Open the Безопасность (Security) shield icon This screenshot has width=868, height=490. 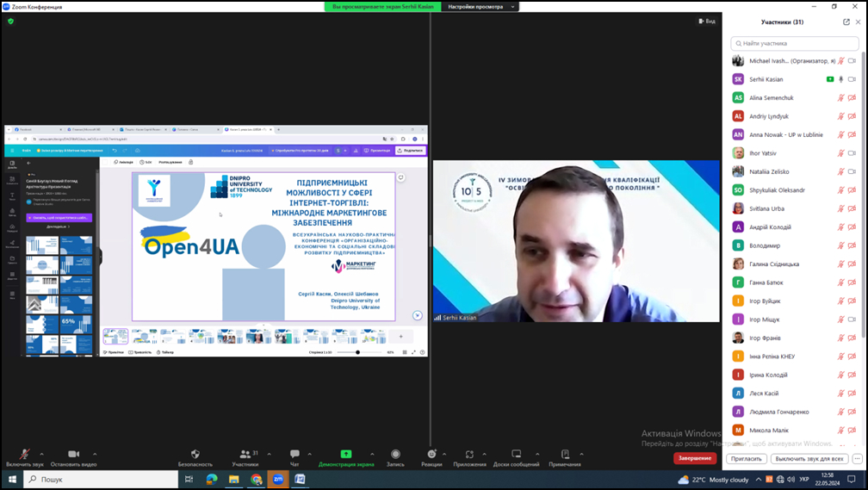[x=195, y=454]
